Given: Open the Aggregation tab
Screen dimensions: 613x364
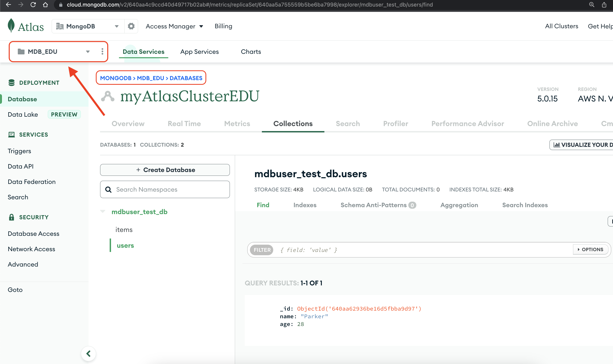Looking at the screenshot, I should click(459, 205).
